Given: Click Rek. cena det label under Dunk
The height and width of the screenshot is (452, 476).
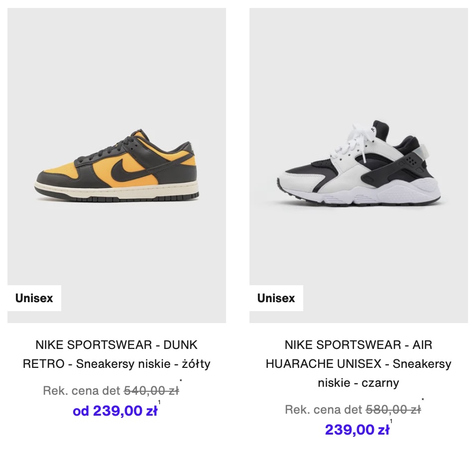Looking at the screenshot, I should (x=82, y=391).
